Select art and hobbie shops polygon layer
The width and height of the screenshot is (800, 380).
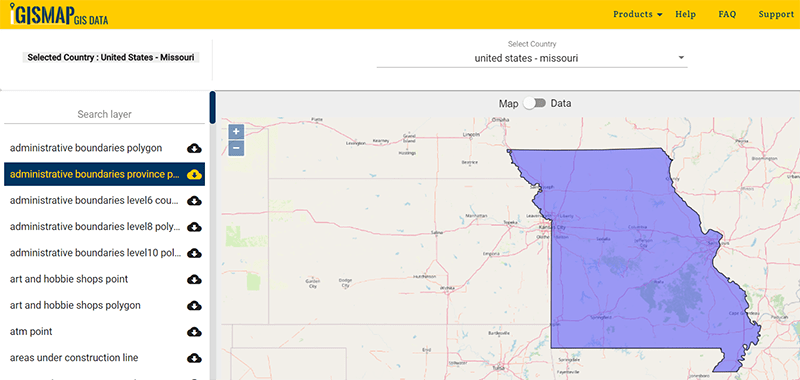coord(75,306)
